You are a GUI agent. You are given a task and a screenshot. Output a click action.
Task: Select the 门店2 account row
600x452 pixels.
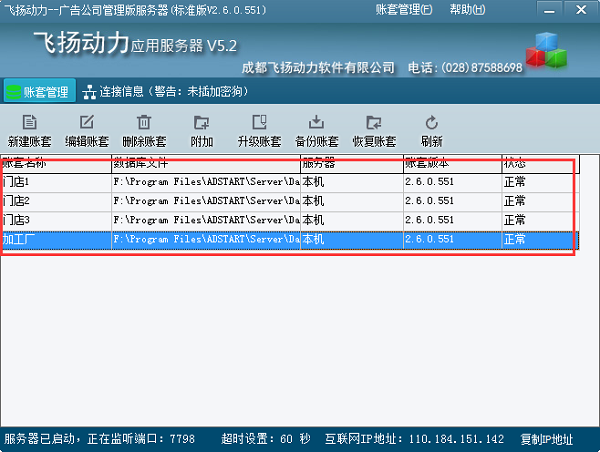click(150, 201)
